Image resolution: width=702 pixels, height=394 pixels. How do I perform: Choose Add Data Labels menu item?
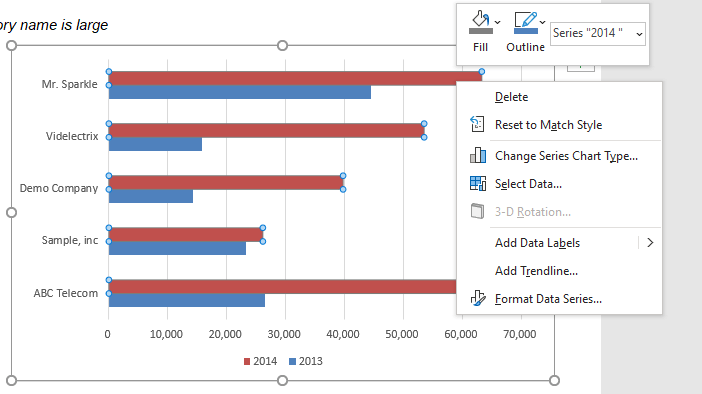click(559, 243)
